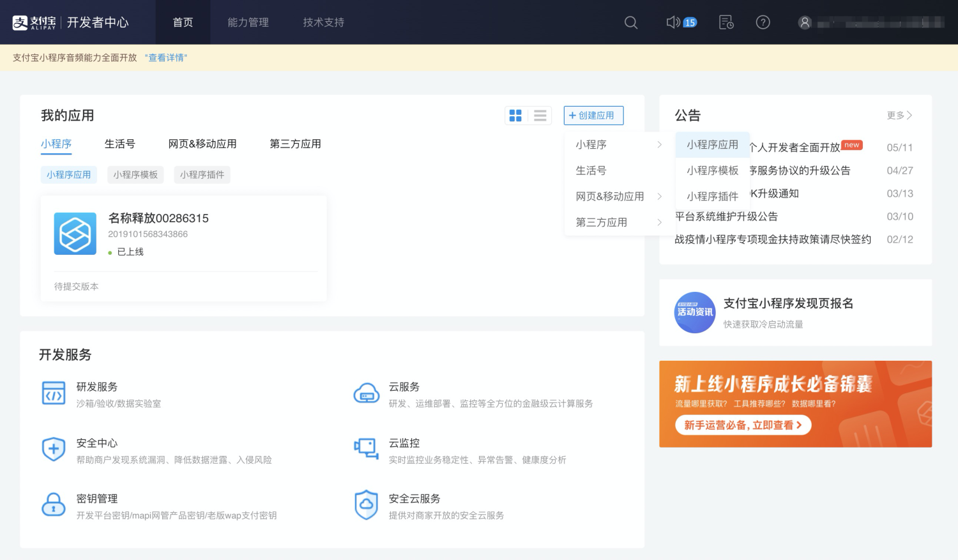
Task: Switch to grid view of apps
Action: point(515,116)
